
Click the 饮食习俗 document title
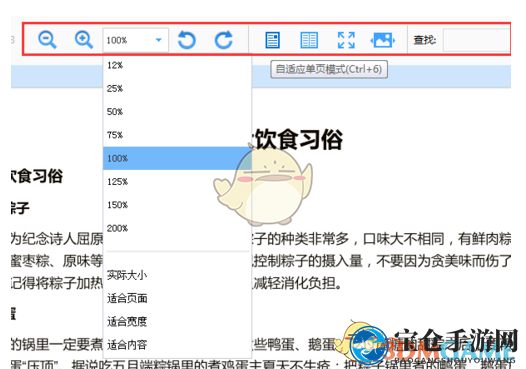(299, 139)
